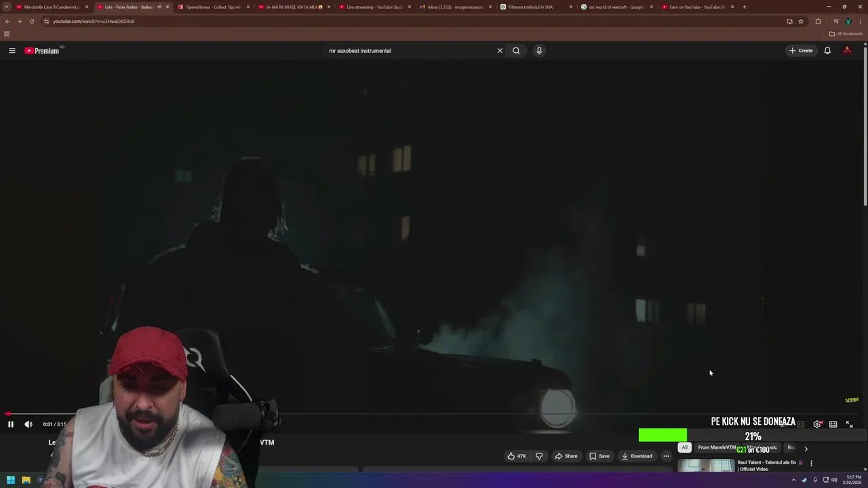Image resolution: width=868 pixels, height=488 pixels.
Task: Open the Chrome profile avatar
Action: [848, 21]
